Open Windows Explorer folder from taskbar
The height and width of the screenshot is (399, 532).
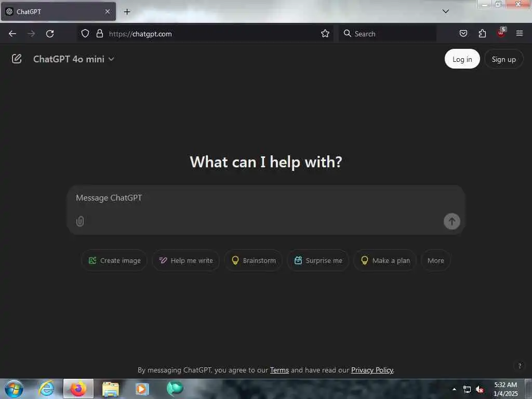click(110, 389)
